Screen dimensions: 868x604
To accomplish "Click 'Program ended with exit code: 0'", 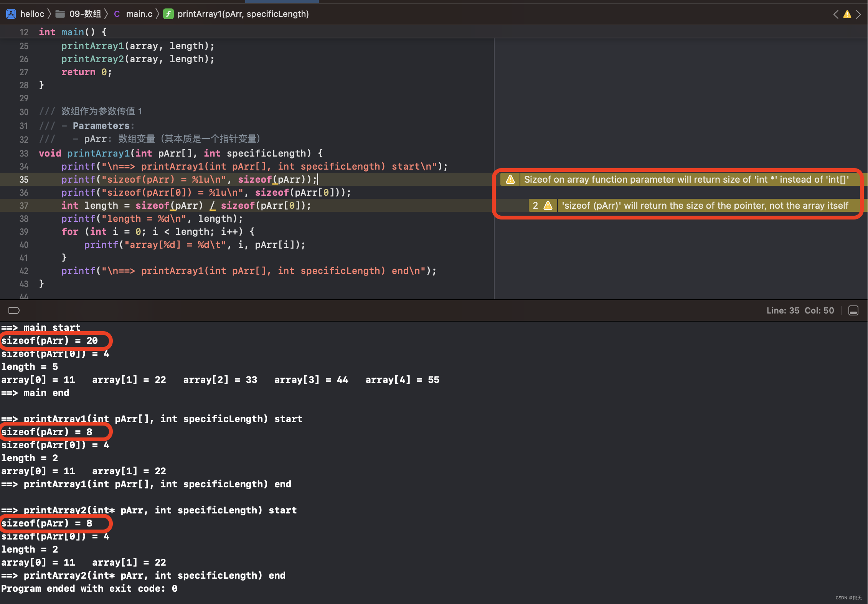I will (x=89, y=589).
